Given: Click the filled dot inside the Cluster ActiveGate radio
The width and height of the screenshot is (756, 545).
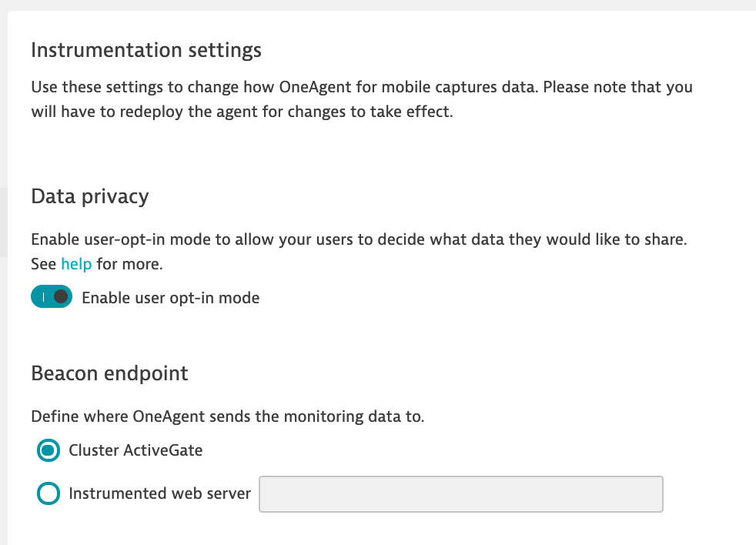Looking at the screenshot, I should [x=49, y=451].
